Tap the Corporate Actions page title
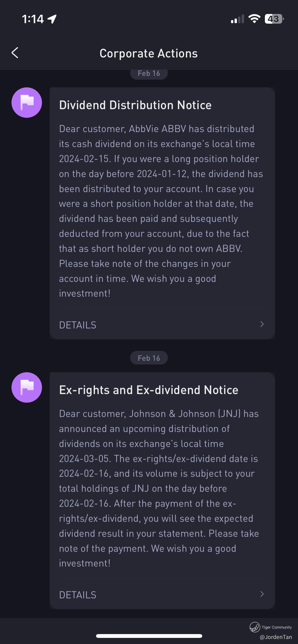Viewport: 298px width, 644px height. (149, 53)
